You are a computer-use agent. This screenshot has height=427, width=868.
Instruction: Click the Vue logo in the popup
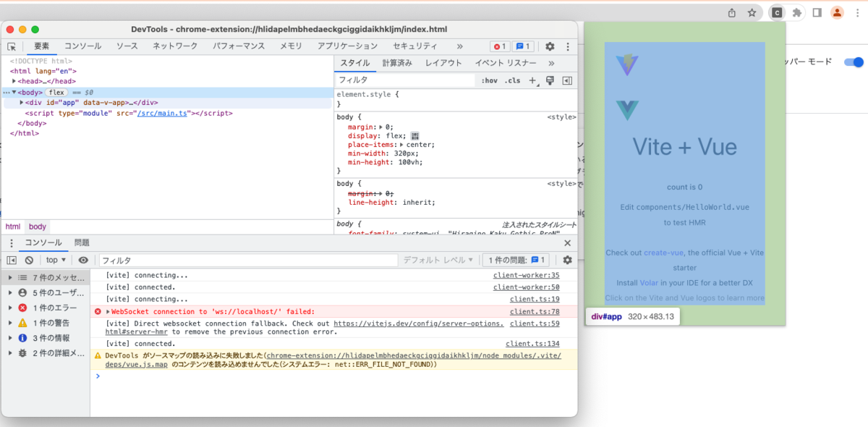627,111
